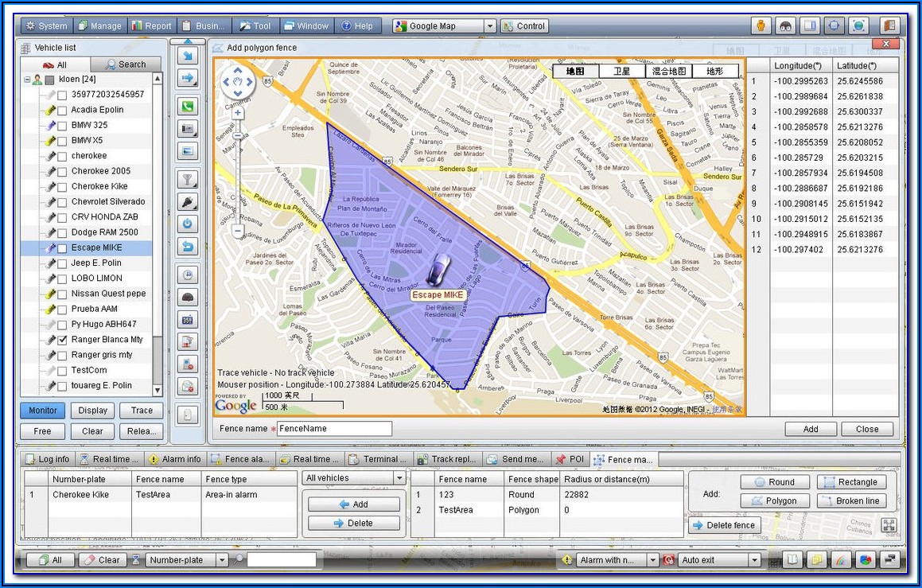Click the power plug icon in toolbar
This screenshot has height=588, width=922.
[x=189, y=201]
